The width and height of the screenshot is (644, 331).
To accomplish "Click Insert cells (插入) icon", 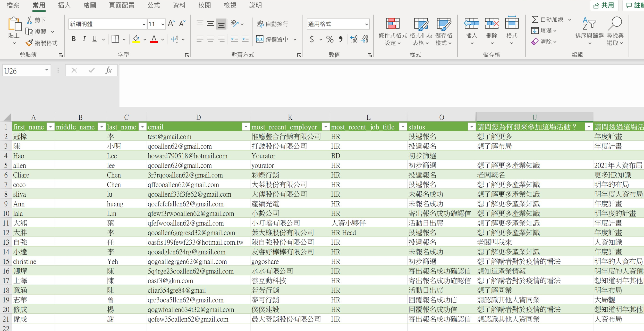I will [x=471, y=24].
